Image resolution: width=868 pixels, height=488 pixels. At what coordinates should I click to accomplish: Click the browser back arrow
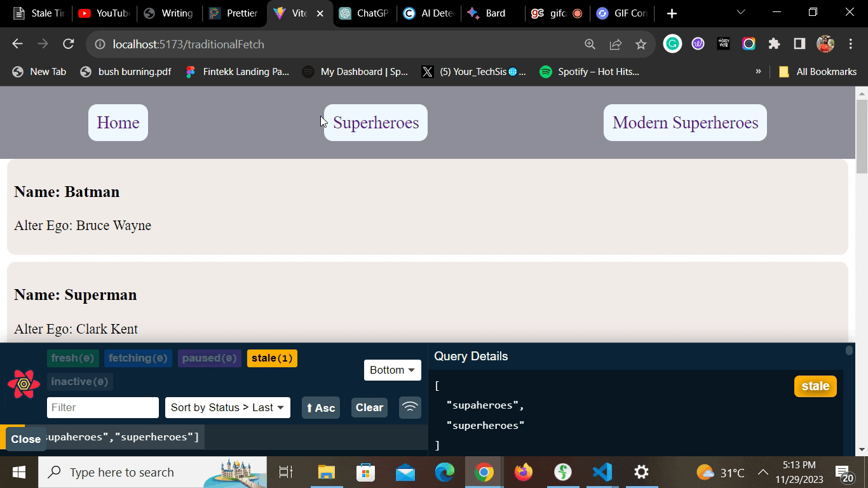[17, 44]
